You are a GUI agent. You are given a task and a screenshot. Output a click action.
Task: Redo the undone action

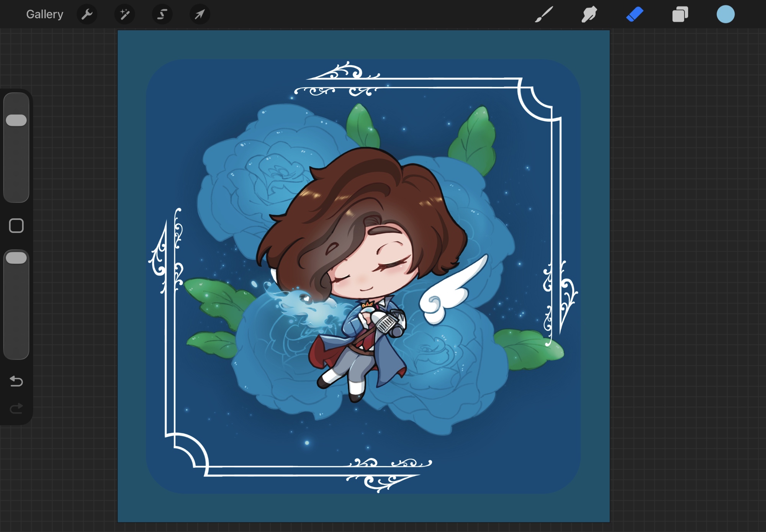coord(16,408)
